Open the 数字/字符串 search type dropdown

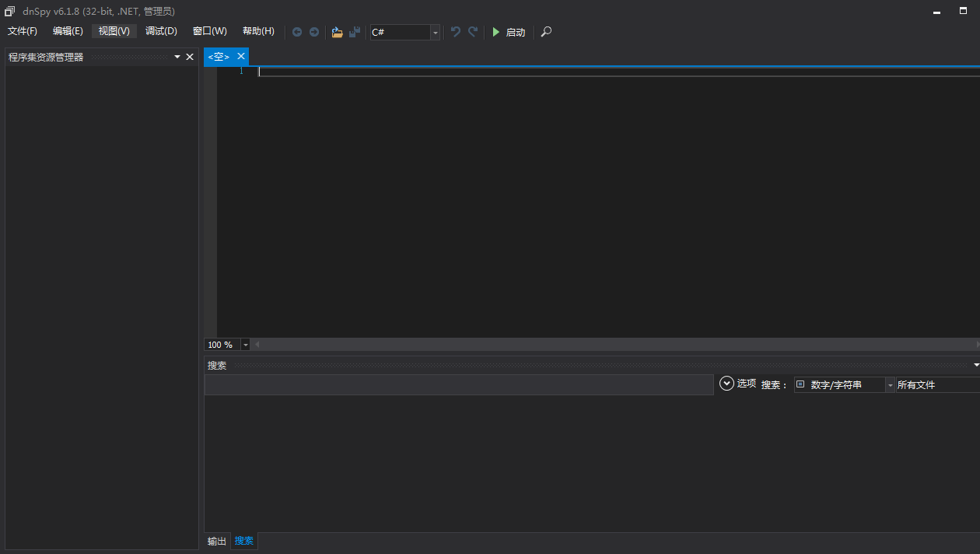coord(890,384)
